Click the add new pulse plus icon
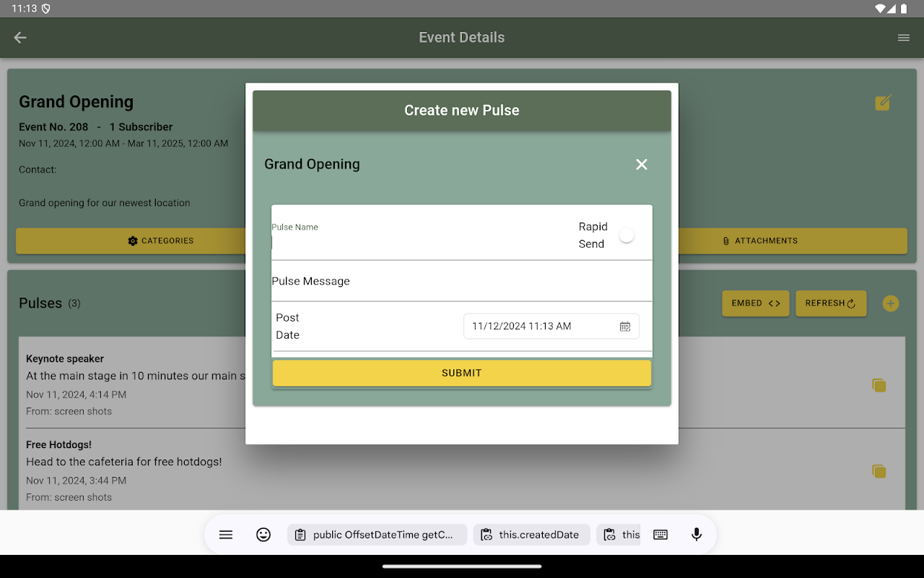The width and height of the screenshot is (924, 578). (x=890, y=303)
